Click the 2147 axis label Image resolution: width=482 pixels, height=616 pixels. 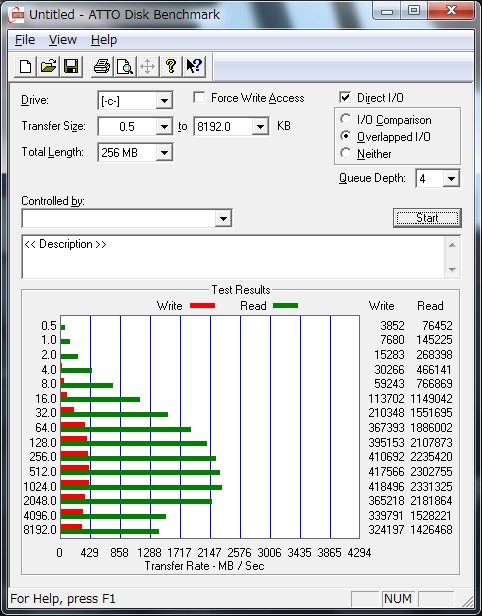pyautogui.click(x=209, y=553)
